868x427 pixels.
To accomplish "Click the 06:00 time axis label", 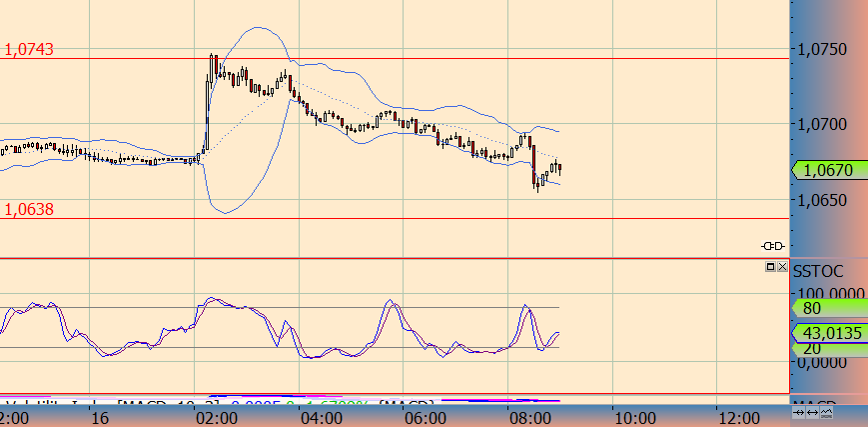I will [428, 418].
